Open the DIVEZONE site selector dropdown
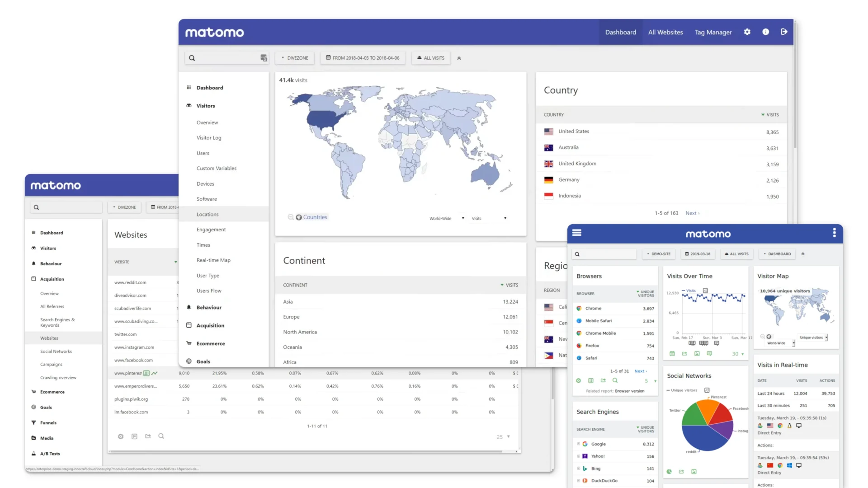 pyautogui.click(x=295, y=58)
